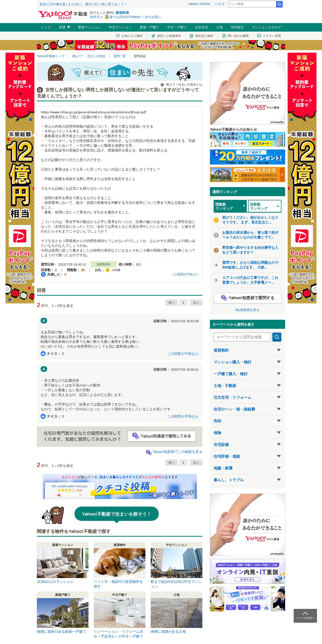Expand the マンション購入・検討 category

coord(248,362)
